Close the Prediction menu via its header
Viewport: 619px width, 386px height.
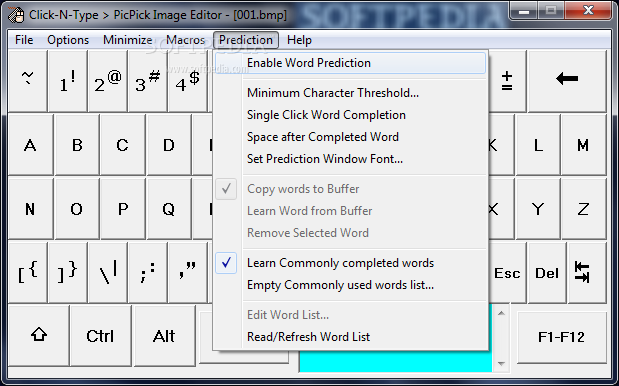246,40
